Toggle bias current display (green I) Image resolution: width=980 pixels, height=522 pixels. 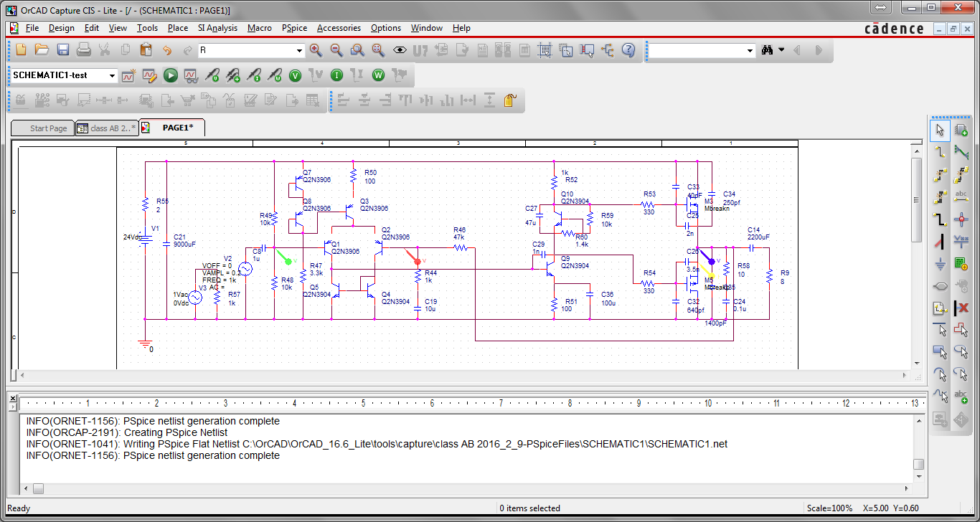click(336, 75)
